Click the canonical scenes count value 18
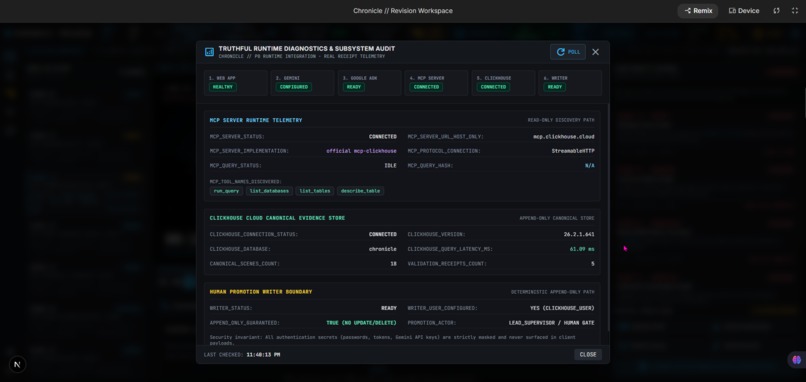806x382 pixels. 393,264
